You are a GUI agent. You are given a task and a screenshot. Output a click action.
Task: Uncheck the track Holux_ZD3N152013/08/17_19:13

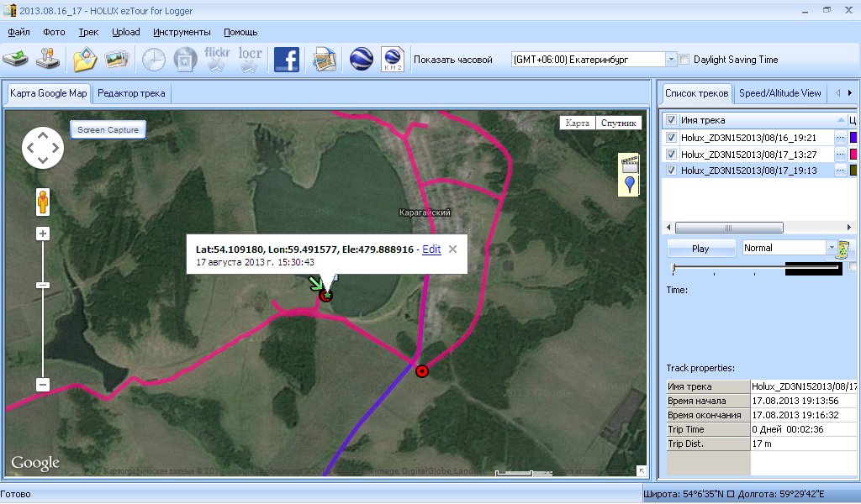coord(671,171)
